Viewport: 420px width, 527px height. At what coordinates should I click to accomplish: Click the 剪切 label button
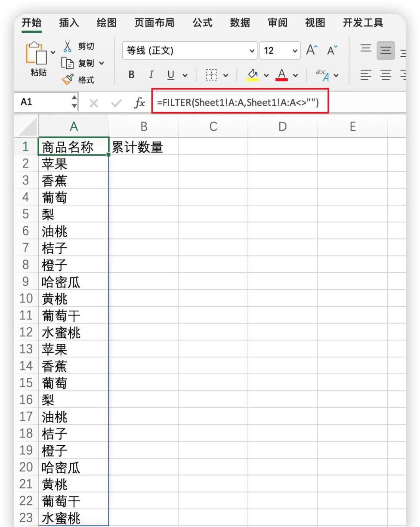pyautogui.click(x=86, y=46)
